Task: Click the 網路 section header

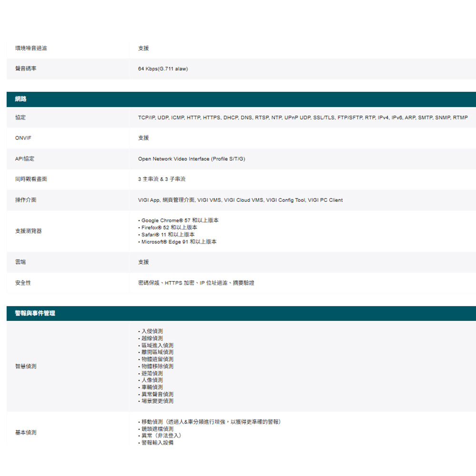Action: [x=21, y=99]
